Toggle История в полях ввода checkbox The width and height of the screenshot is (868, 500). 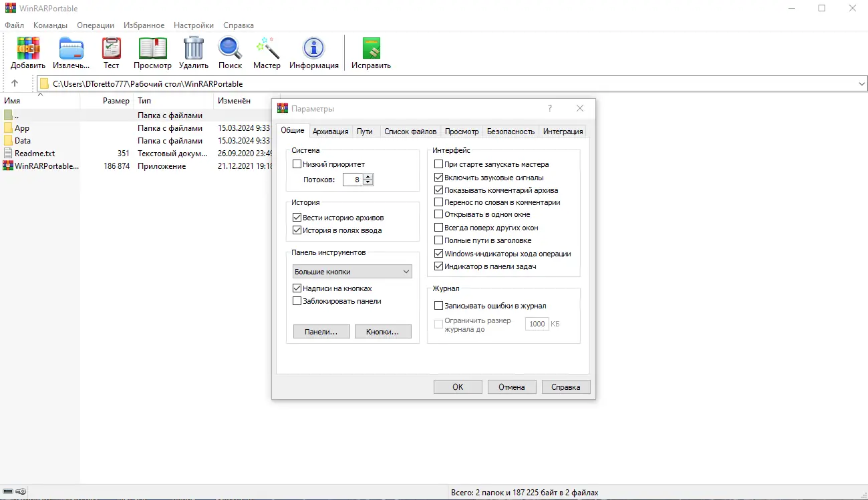point(297,230)
